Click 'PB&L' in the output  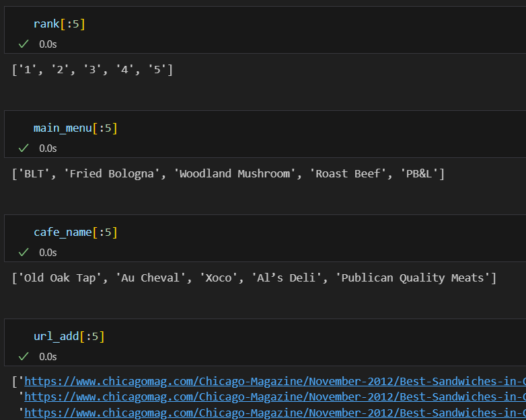click(x=419, y=173)
